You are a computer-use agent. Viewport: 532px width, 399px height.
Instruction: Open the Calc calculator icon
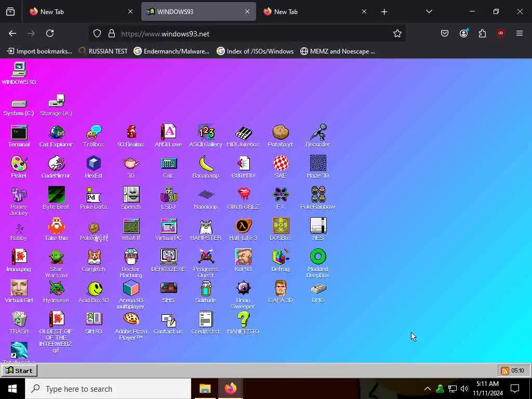click(x=168, y=167)
